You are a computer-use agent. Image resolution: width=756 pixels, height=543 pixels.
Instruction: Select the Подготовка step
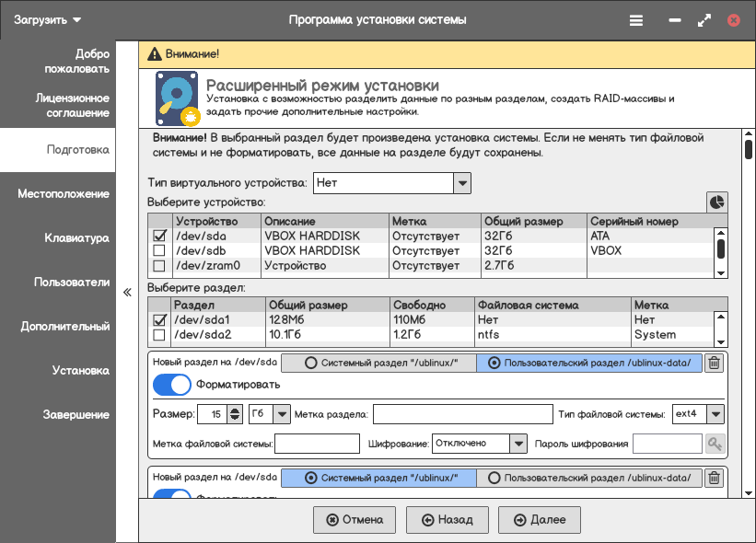(58, 150)
